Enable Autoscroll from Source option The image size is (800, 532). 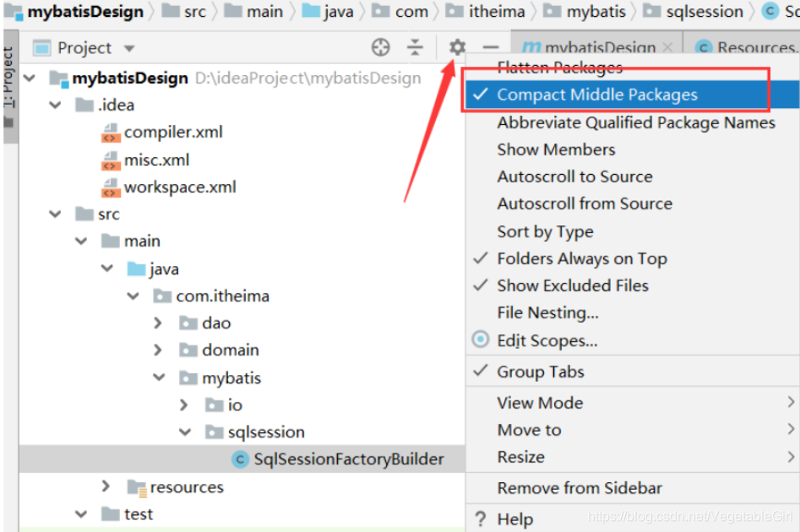click(632, 204)
